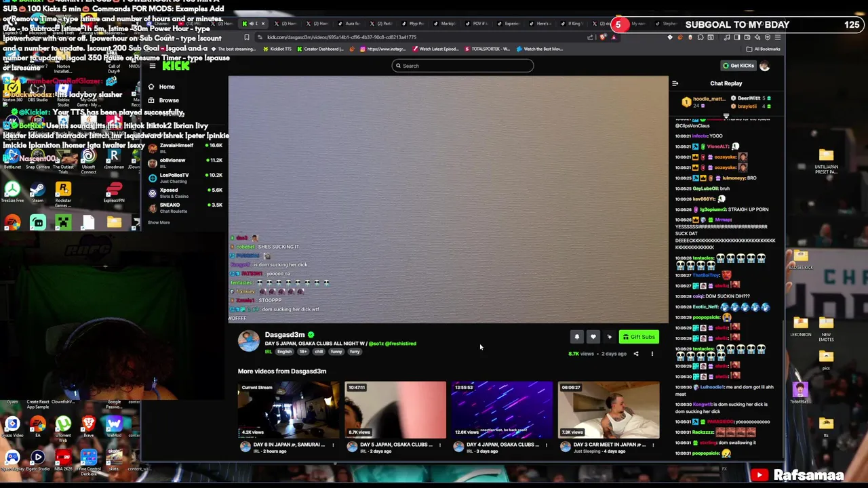Open SNEAKO recommended channel
Viewport: 868px width, 488px height.
coord(184,207)
